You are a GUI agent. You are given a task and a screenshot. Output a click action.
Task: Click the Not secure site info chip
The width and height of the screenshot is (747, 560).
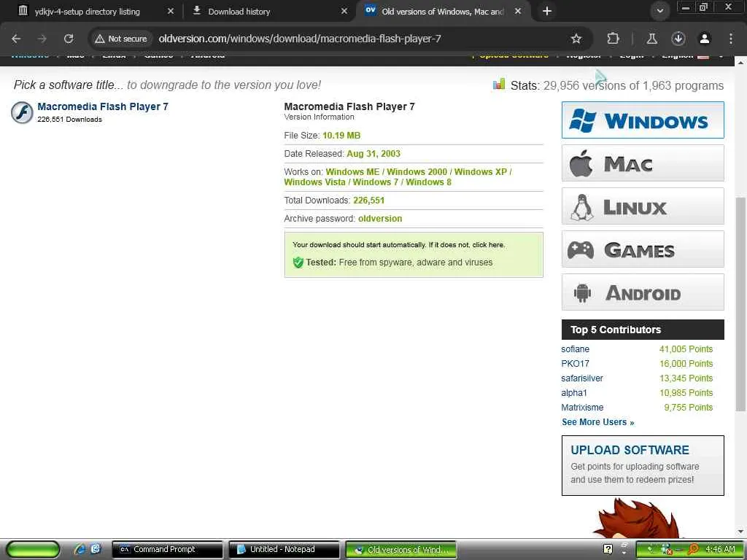pyautogui.click(x=121, y=39)
